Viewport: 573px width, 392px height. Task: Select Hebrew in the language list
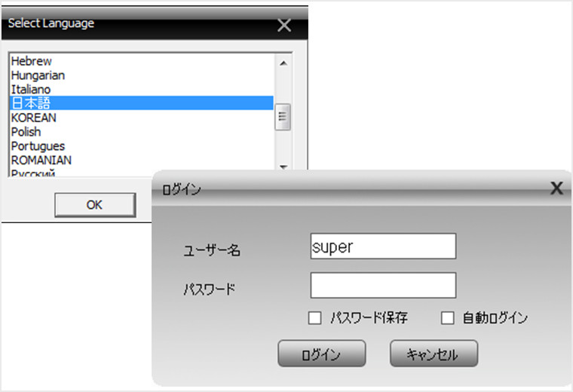coord(32,61)
